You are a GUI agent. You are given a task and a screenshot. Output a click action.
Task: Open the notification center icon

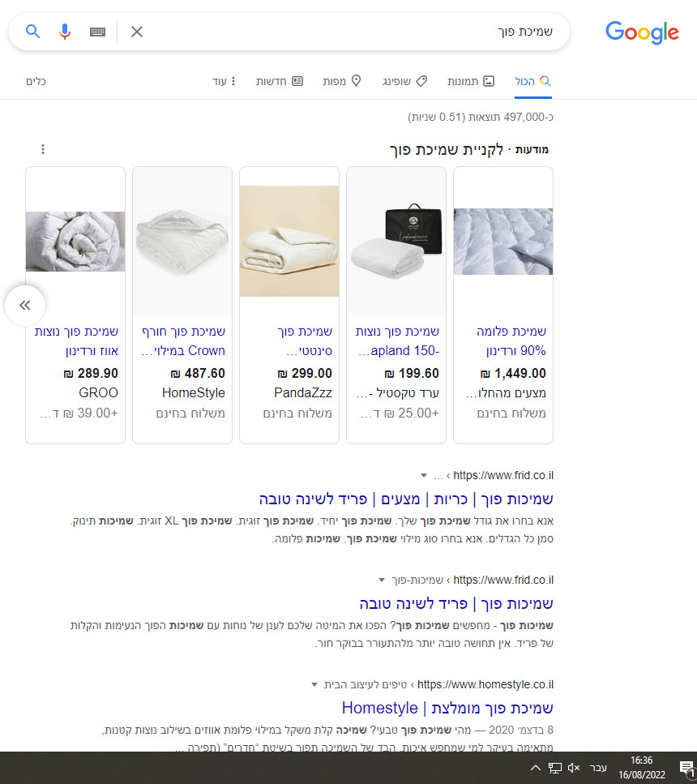click(687, 768)
